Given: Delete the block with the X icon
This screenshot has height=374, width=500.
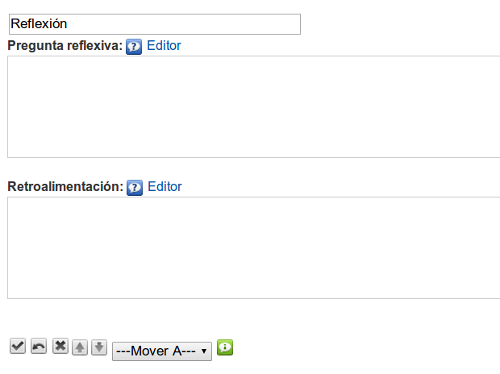Looking at the screenshot, I should (x=60, y=346).
